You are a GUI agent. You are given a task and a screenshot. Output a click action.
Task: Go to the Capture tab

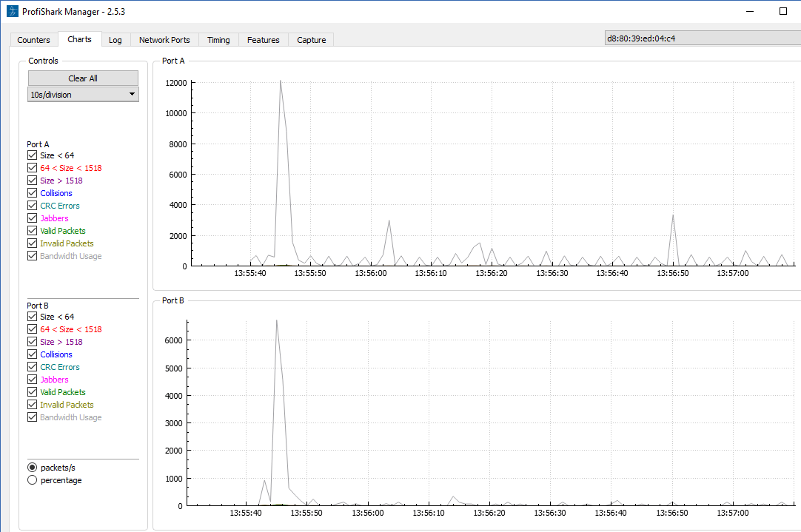311,40
